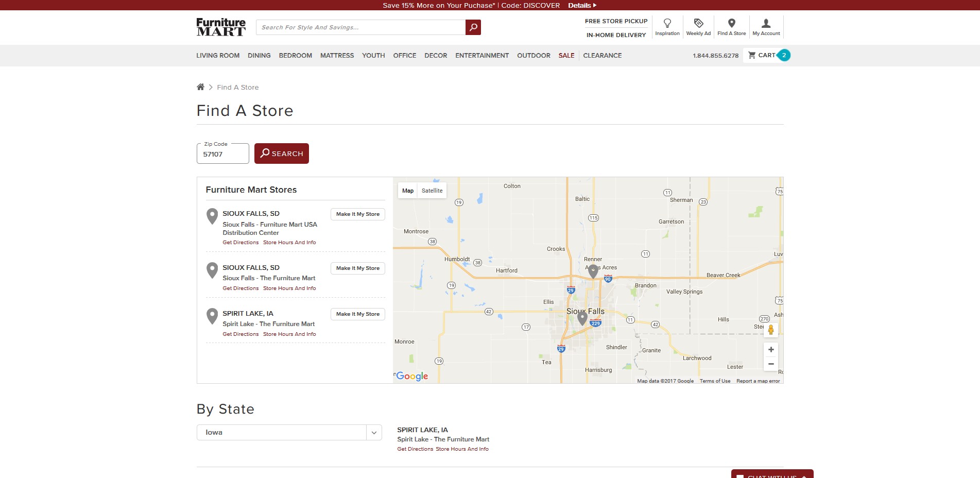The image size is (980, 478).
Task: Open the Office menu
Action: pos(405,56)
